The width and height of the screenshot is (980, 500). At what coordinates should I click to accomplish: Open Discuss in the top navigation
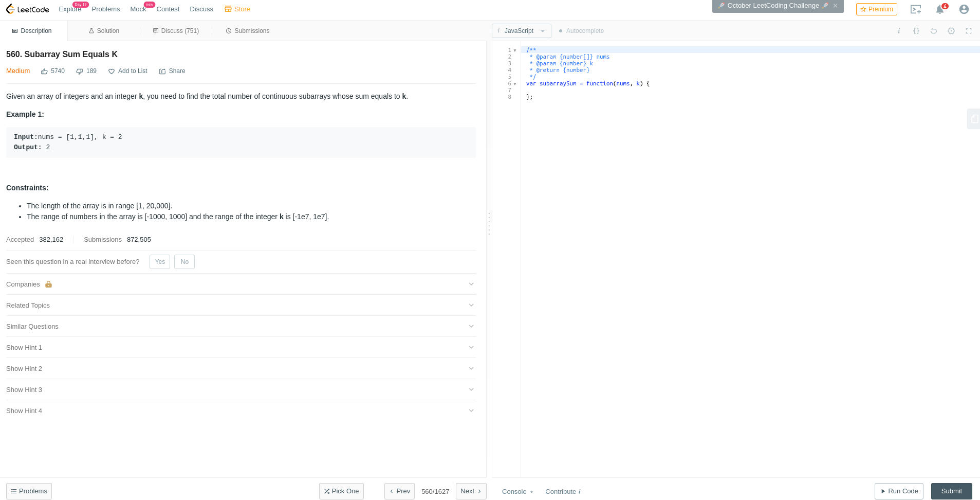click(201, 9)
